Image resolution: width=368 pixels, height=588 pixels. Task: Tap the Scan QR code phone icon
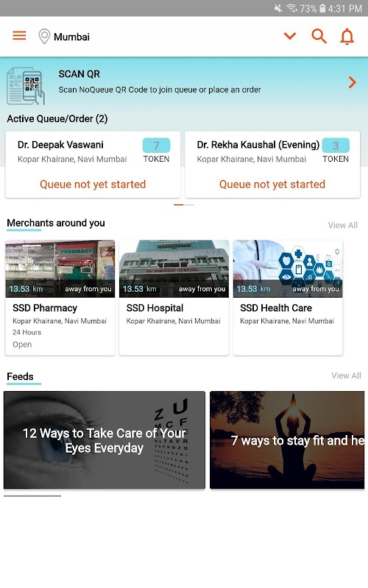(x=26, y=86)
